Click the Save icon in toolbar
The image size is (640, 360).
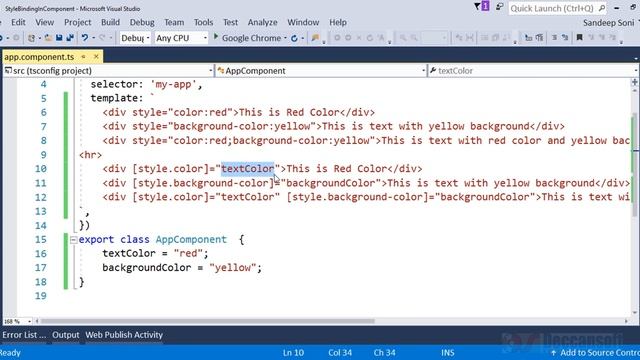pos(59,38)
